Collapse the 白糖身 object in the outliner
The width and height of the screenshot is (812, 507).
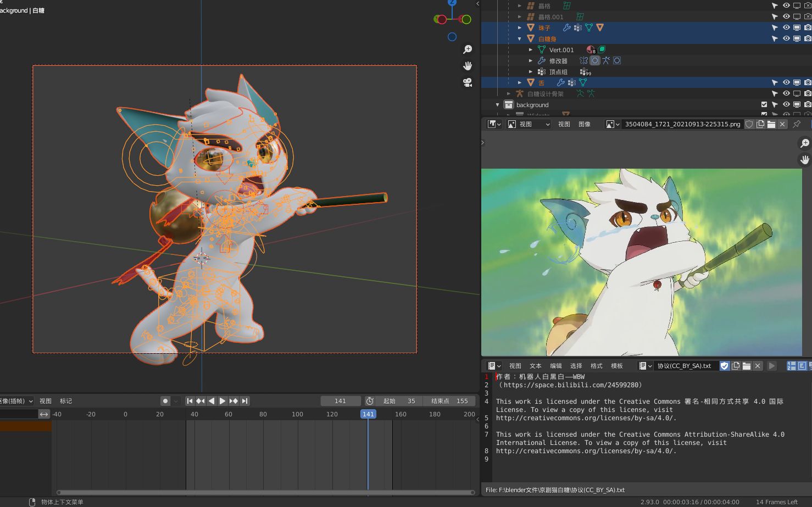(x=519, y=38)
